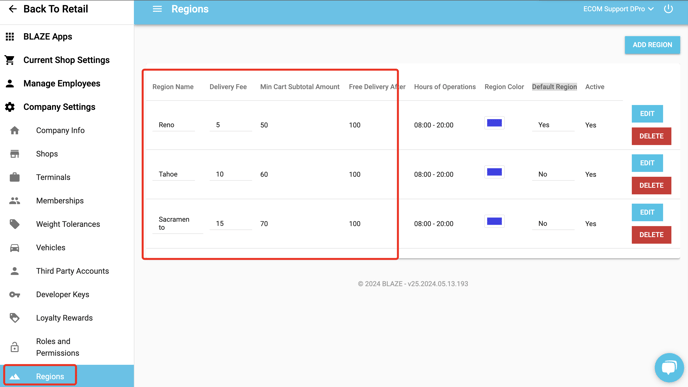Image resolution: width=688 pixels, height=387 pixels.
Task: Click Sacramento's blue region color swatch
Action: tap(494, 222)
